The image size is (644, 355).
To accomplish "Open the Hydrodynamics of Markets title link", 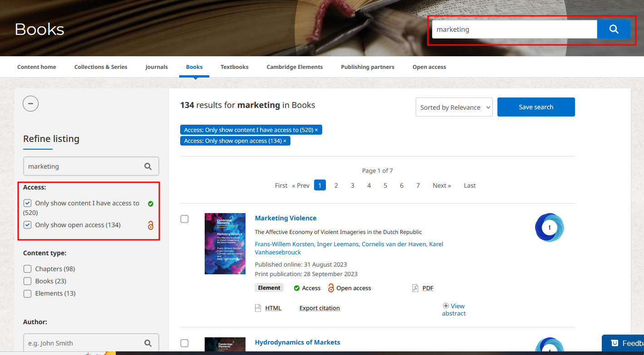I will click(297, 342).
